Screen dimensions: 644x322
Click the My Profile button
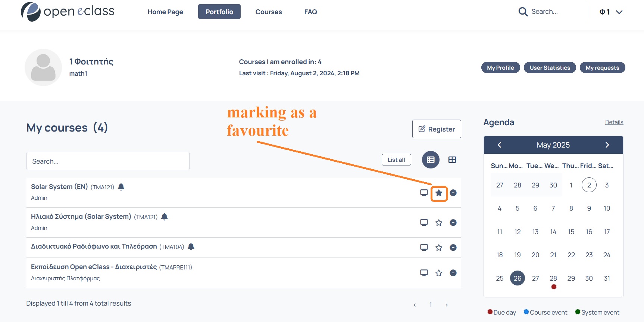pyautogui.click(x=500, y=67)
